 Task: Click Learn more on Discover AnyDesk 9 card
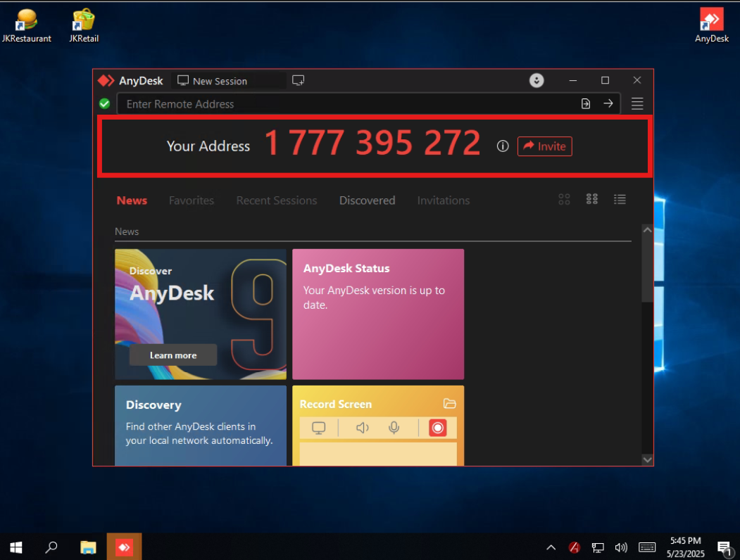(173, 355)
